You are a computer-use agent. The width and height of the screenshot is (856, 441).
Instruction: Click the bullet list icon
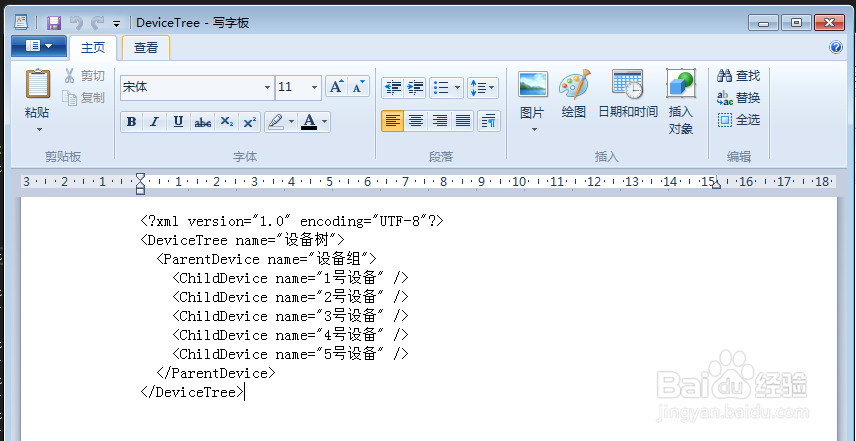pos(441,87)
